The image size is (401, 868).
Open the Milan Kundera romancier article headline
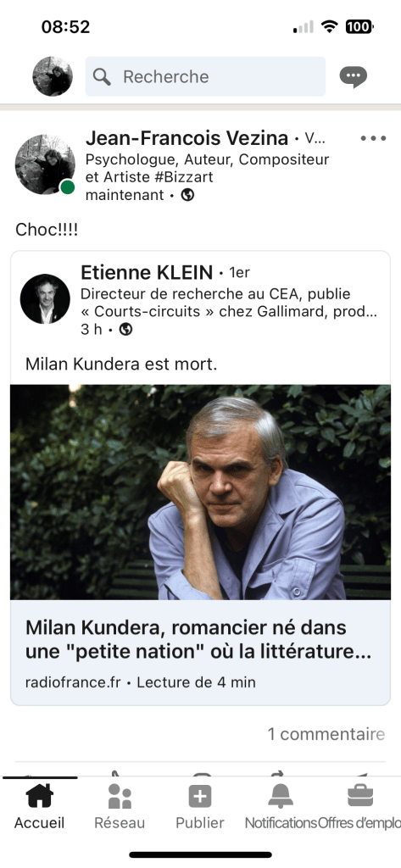pos(198,640)
